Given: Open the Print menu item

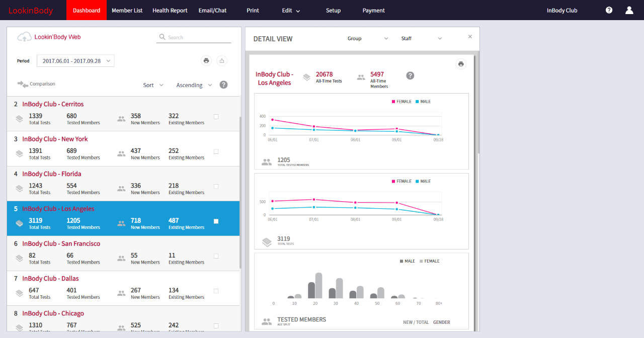Looking at the screenshot, I should tap(253, 10).
